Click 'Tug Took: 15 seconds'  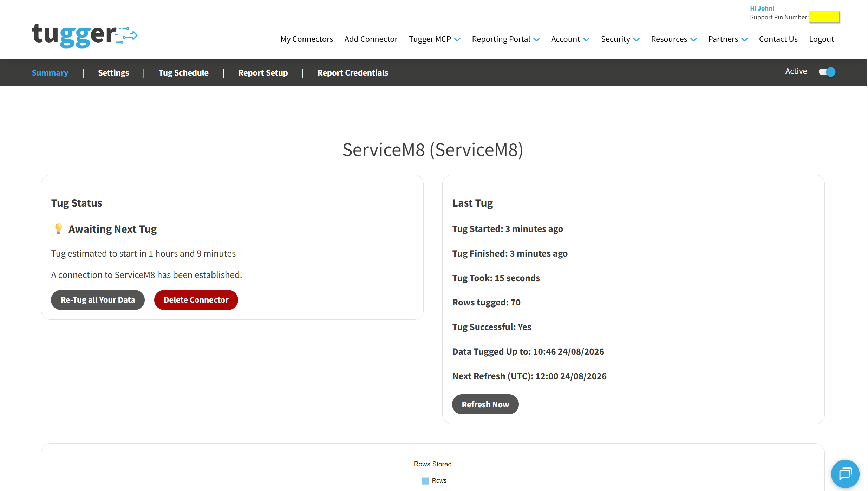point(496,278)
